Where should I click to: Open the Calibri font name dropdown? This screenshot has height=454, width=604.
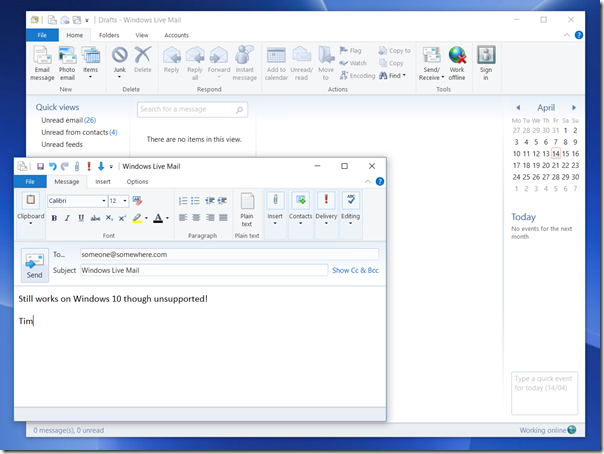click(104, 201)
